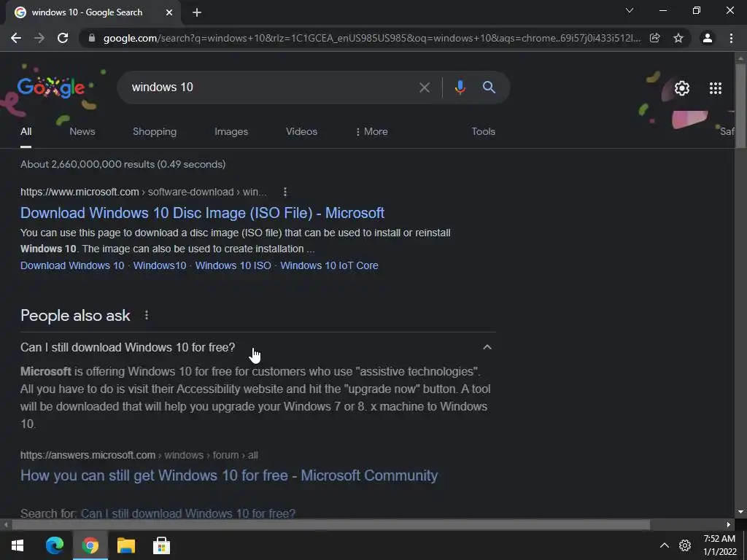
Task: Start voice search with microphone
Action: (x=460, y=87)
